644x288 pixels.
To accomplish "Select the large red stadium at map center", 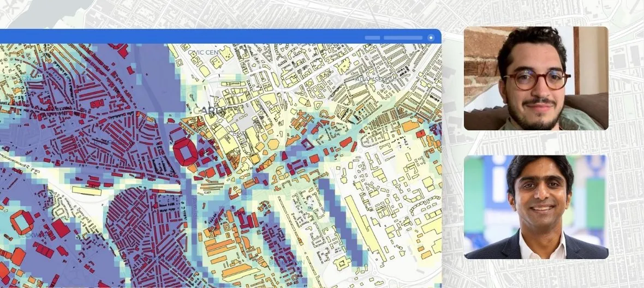I will (186, 151).
